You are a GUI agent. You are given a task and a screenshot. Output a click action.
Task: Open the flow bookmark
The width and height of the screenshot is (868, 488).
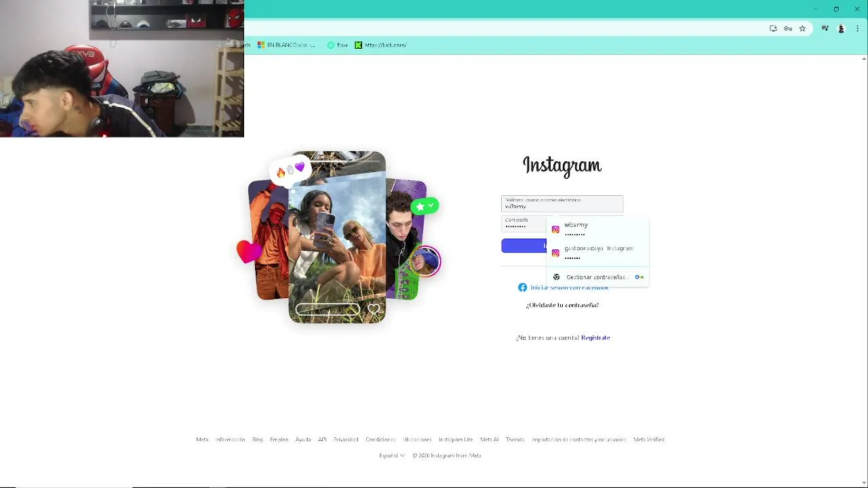(x=338, y=45)
